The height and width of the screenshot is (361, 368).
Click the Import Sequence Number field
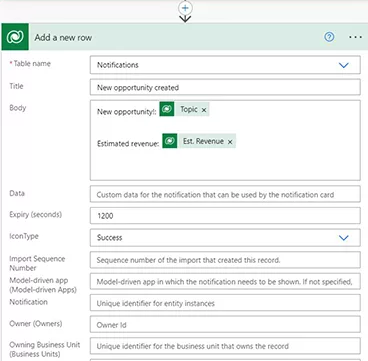pos(225,260)
